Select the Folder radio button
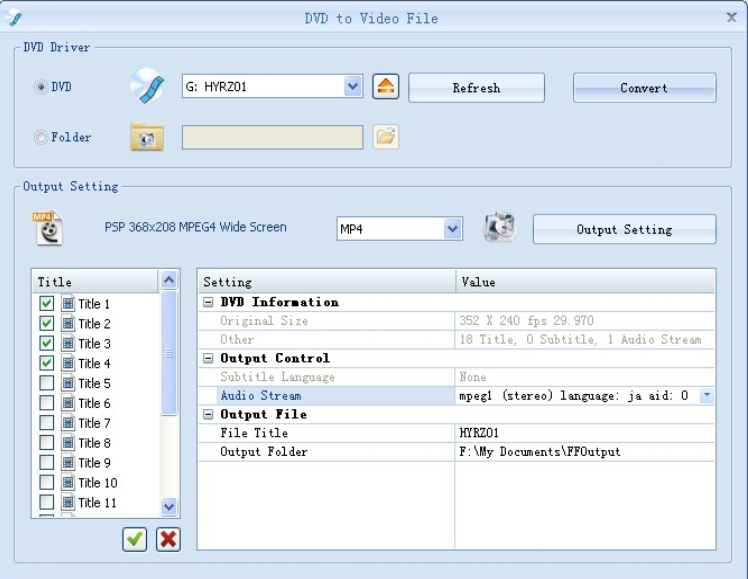This screenshot has width=748, height=579. click(x=41, y=137)
